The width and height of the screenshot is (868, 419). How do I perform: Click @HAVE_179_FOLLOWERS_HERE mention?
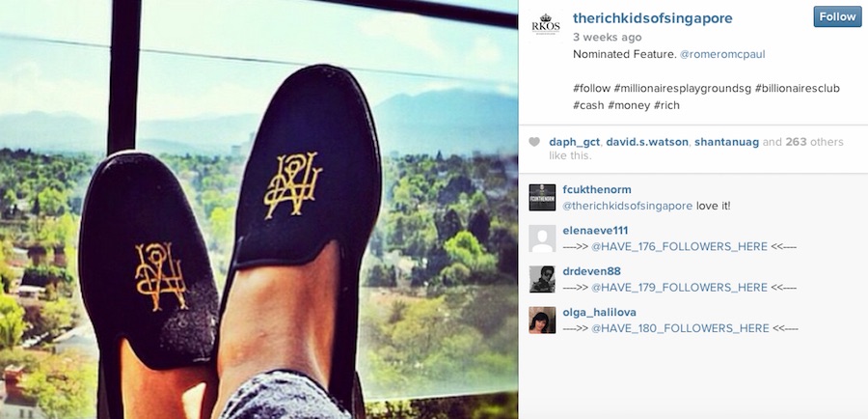coord(679,288)
